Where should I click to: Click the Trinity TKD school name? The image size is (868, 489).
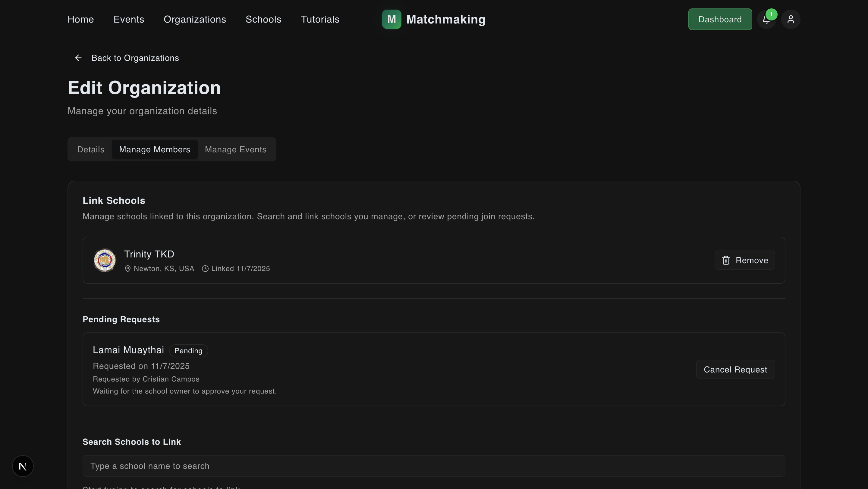[x=149, y=254]
